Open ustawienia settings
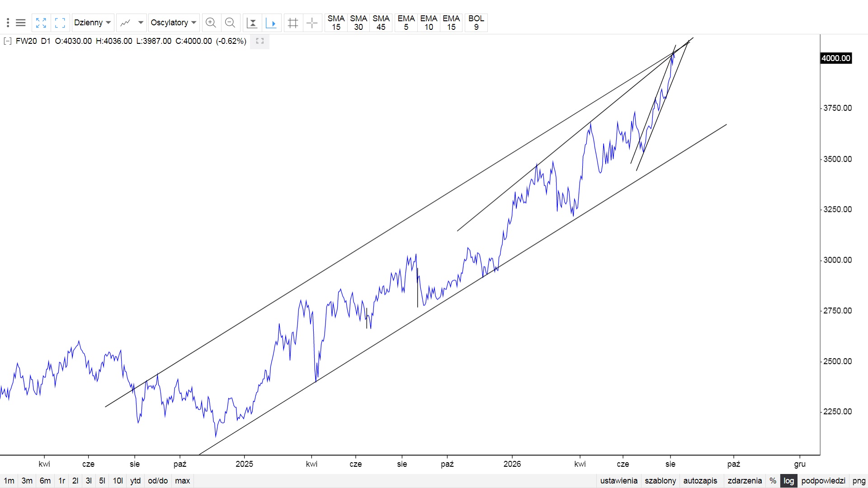The width and height of the screenshot is (868, 488). tap(619, 481)
